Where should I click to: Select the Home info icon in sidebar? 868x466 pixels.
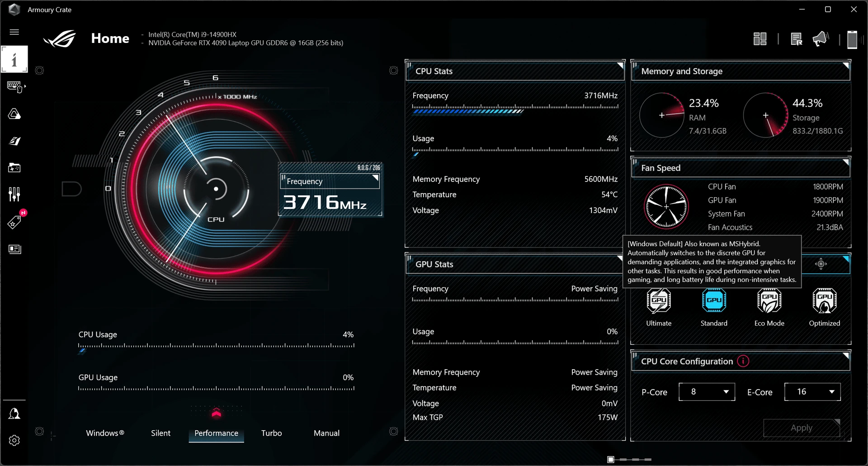(14, 59)
